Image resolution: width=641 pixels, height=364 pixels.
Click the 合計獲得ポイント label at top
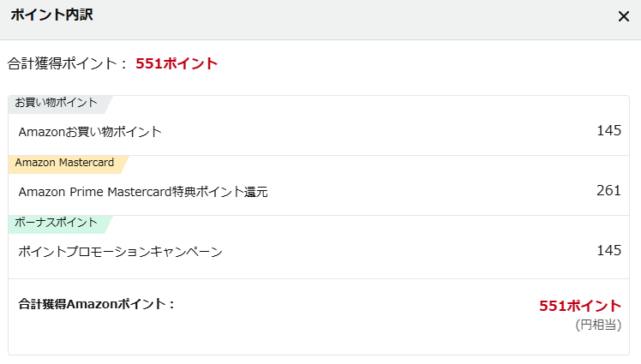tap(67, 63)
